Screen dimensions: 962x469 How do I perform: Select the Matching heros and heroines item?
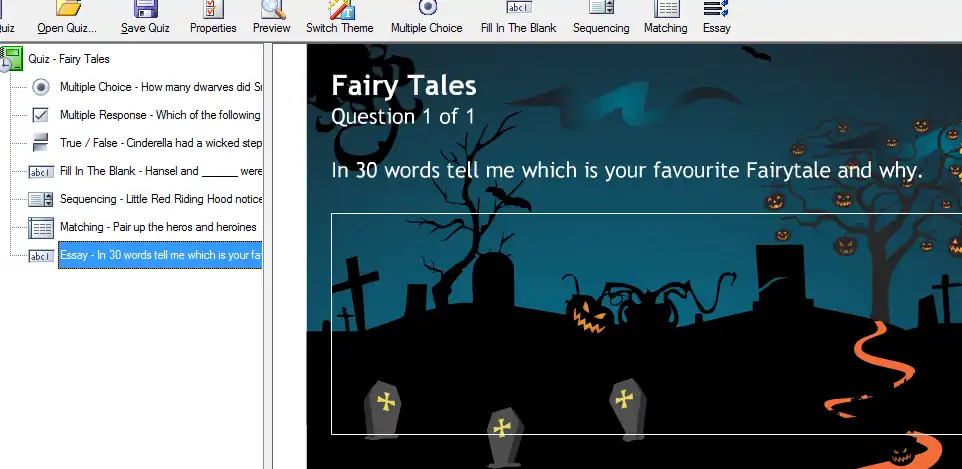coord(158,227)
